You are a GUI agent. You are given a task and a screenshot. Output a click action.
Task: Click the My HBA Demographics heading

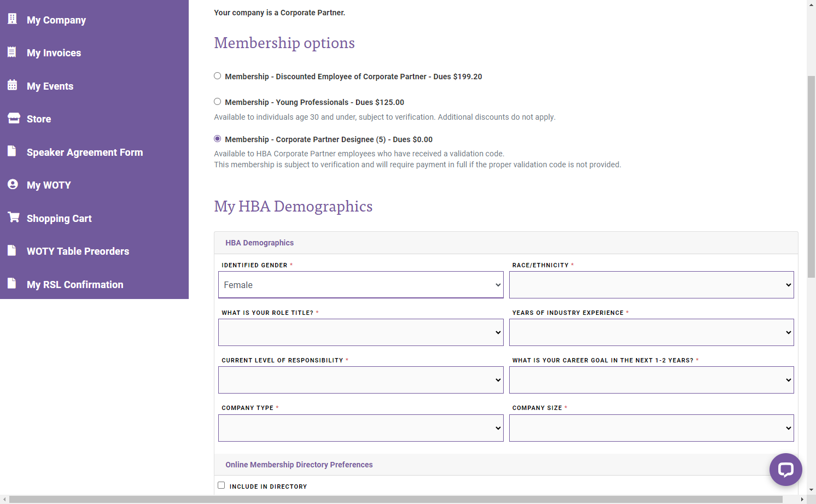click(293, 206)
